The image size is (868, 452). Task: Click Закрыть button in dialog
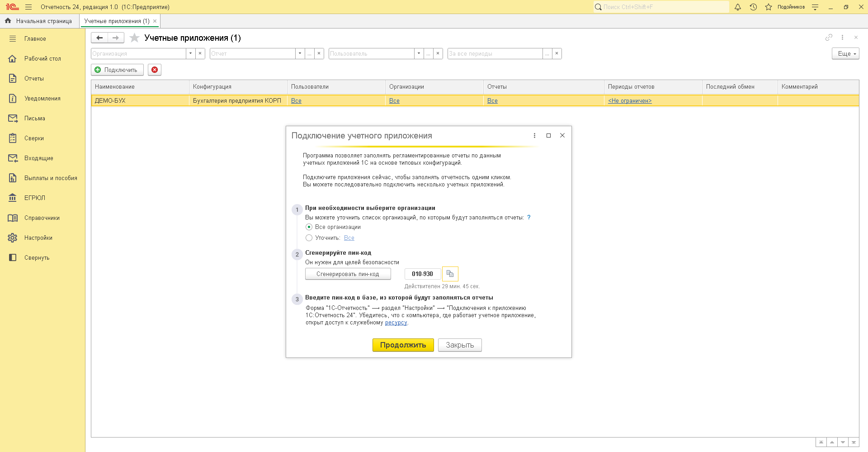(x=460, y=345)
